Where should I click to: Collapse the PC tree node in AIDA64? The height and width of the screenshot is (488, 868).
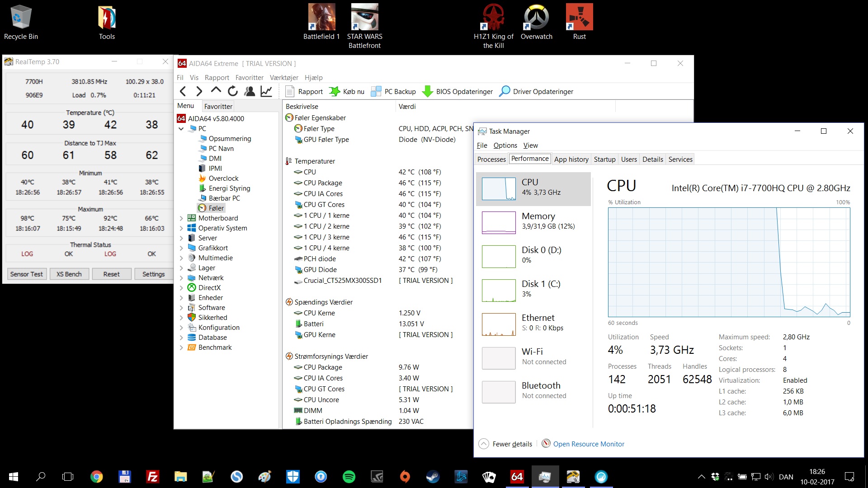[181, 129]
